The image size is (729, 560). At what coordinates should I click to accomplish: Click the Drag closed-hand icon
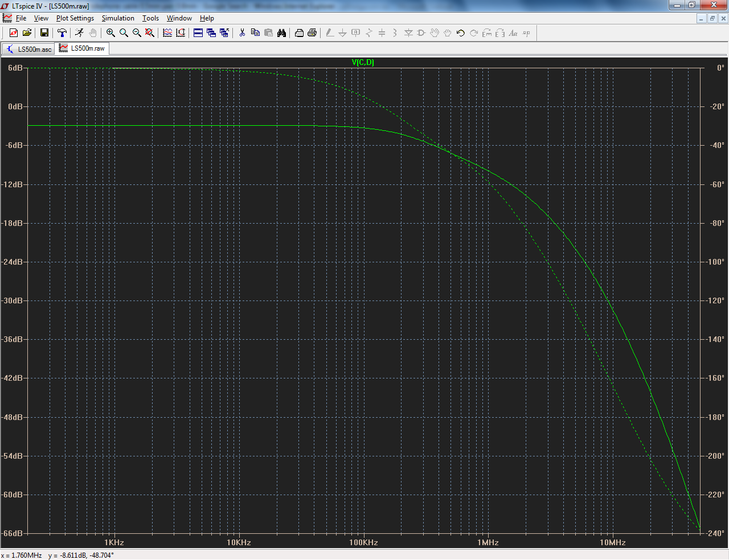(448, 33)
